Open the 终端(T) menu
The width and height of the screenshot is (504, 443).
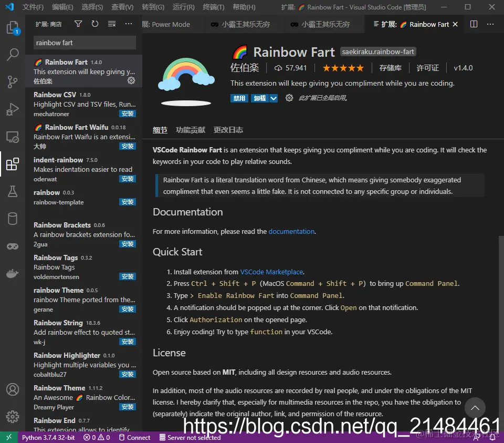pos(214,7)
